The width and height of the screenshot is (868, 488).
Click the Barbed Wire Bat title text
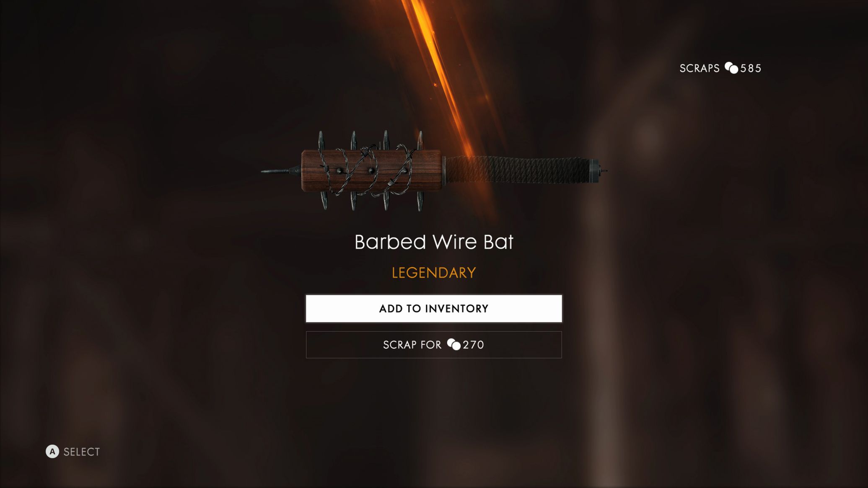click(x=434, y=242)
